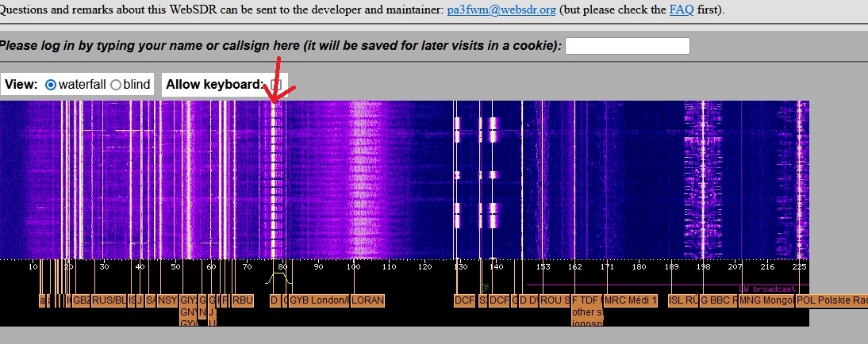Tune by clicking the yellow passband filter indicator
The width and height of the screenshot is (868, 344).
coord(278,278)
